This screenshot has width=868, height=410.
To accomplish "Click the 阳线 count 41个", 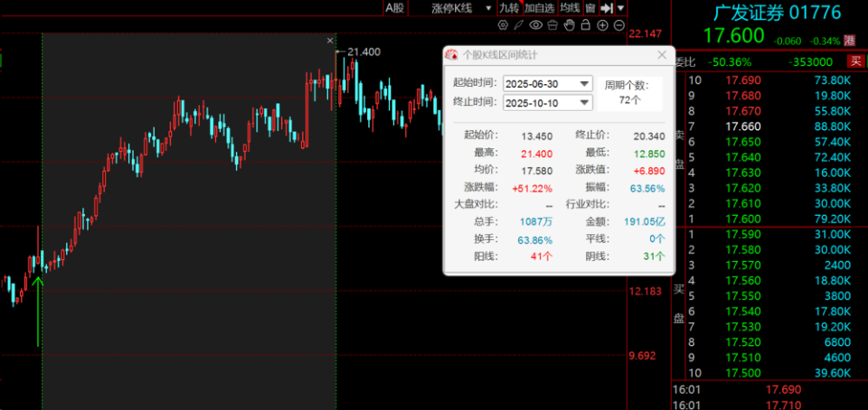I will [x=542, y=256].
